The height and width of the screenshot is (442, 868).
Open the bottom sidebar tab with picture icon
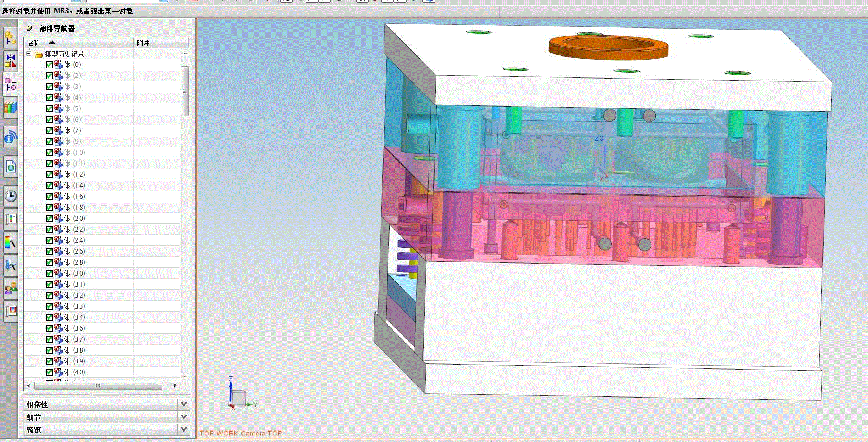click(x=10, y=311)
